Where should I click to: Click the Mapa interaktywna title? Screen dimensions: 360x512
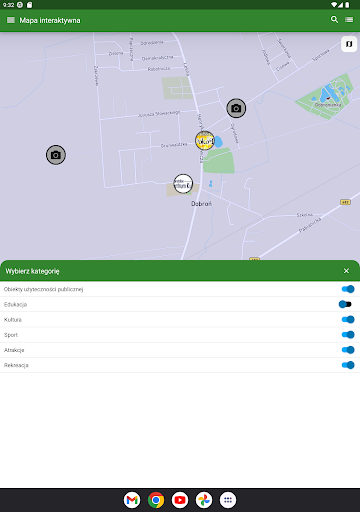(x=50, y=20)
